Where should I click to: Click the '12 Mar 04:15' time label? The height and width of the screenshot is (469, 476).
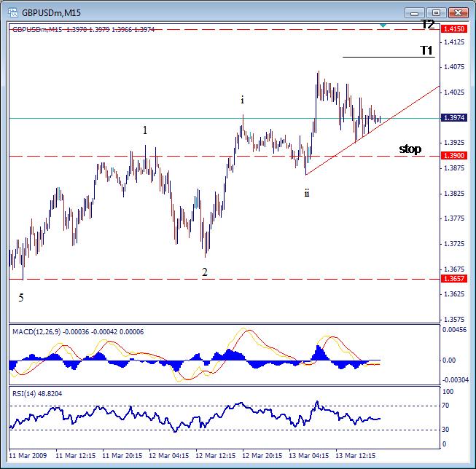(169, 456)
